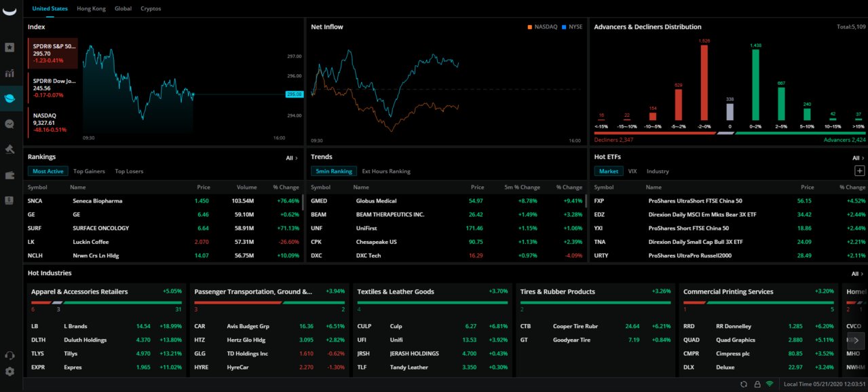Open the SNCA Seneca Biopharma row
The height and width of the screenshot is (392, 868).
tap(162, 201)
